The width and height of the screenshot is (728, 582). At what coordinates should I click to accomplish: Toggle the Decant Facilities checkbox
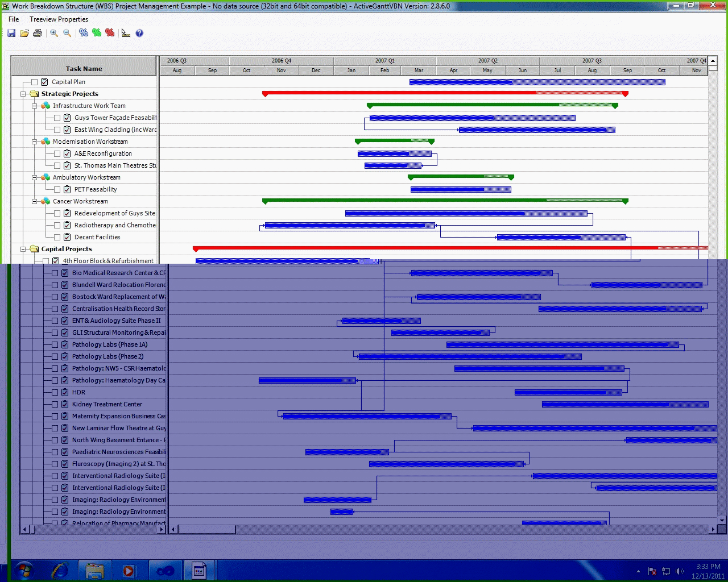(57, 237)
